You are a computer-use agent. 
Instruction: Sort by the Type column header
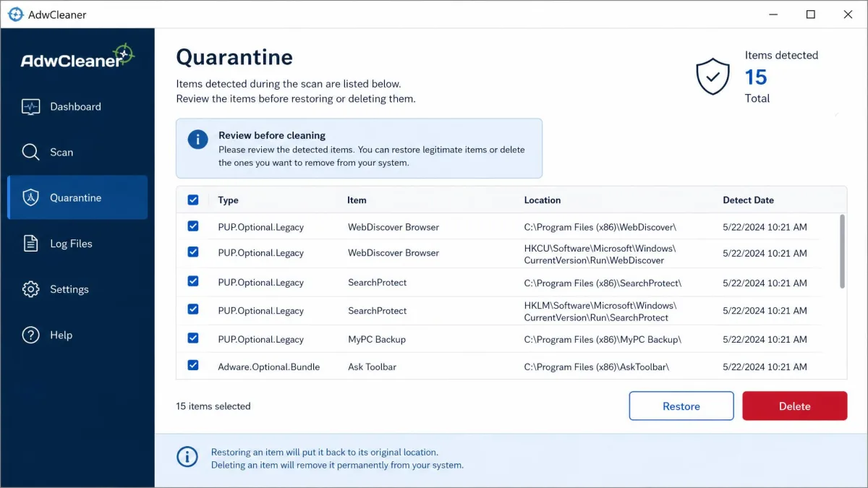tap(228, 200)
